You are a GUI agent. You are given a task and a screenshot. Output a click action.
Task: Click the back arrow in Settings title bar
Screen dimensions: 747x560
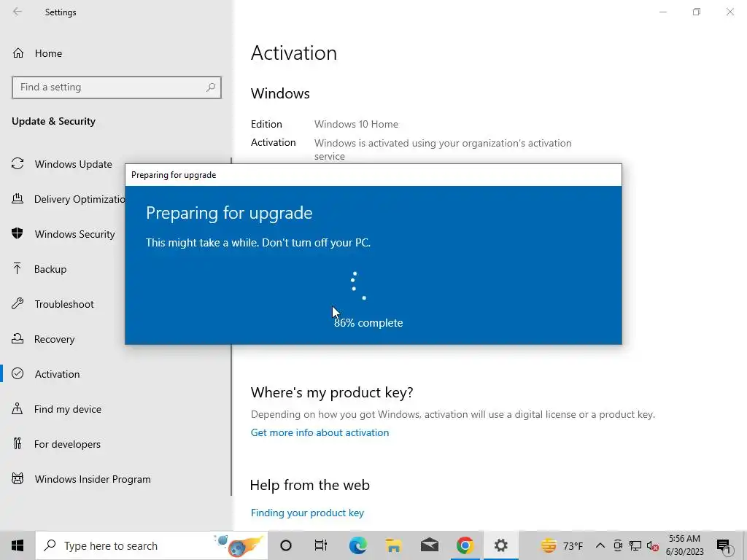(x=18, y=12)
